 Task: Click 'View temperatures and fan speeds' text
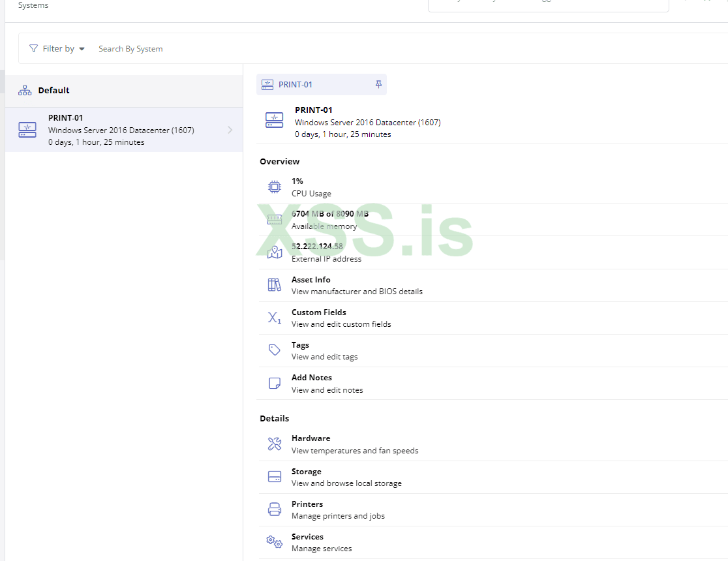coord(355,451)
